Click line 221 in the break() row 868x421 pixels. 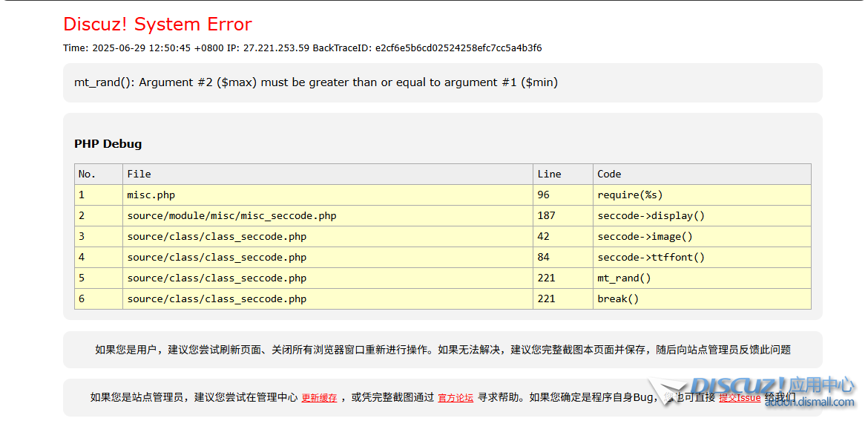563,299
